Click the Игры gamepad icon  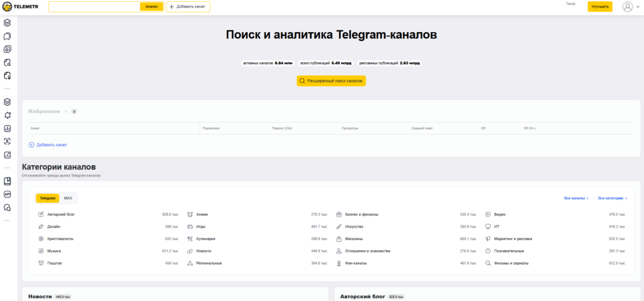[x=190, y=227]
